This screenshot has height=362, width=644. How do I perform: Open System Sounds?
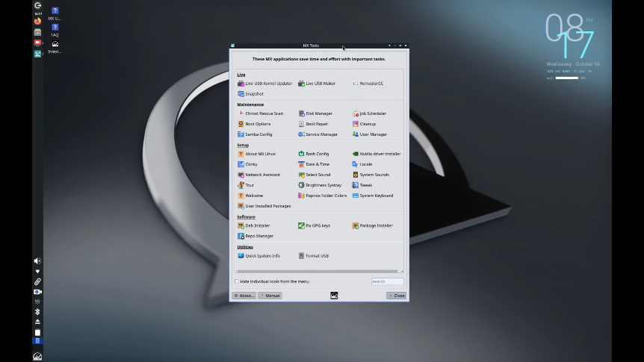coord(371,175)
